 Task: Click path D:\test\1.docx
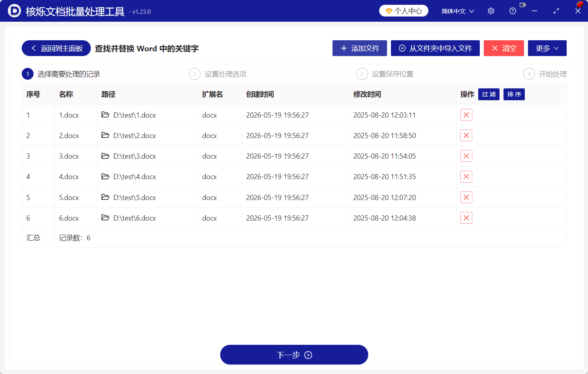(135, 115)
